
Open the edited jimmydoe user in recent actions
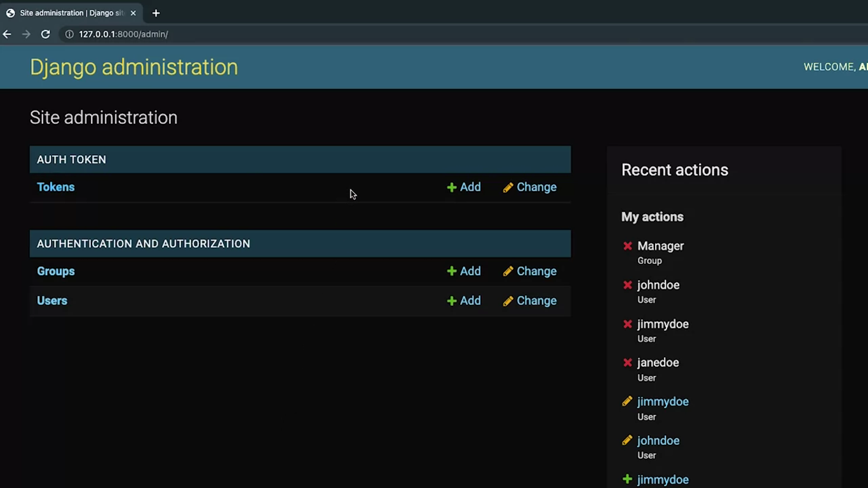663,402
